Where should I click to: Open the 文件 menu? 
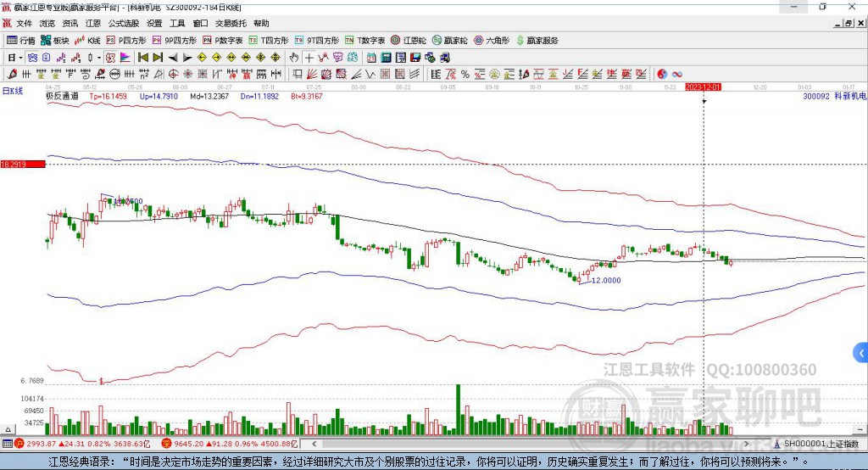pos(24,23)
